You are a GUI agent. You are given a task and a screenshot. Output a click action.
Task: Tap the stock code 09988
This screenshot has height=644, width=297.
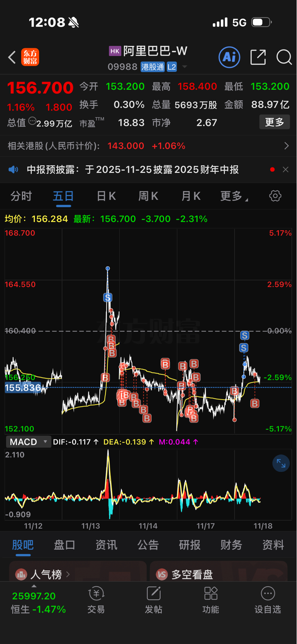point(122,67)
